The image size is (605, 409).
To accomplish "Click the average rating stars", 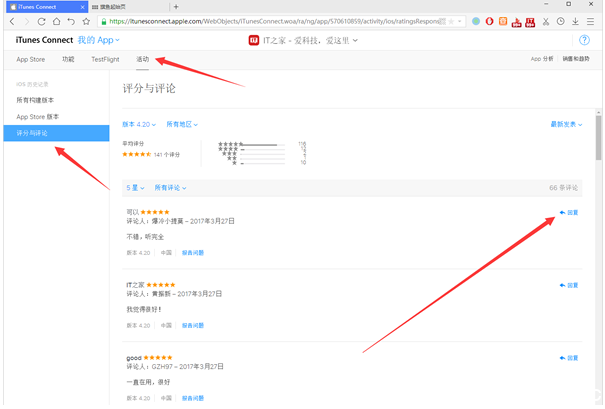I will (x=137, y=154).
